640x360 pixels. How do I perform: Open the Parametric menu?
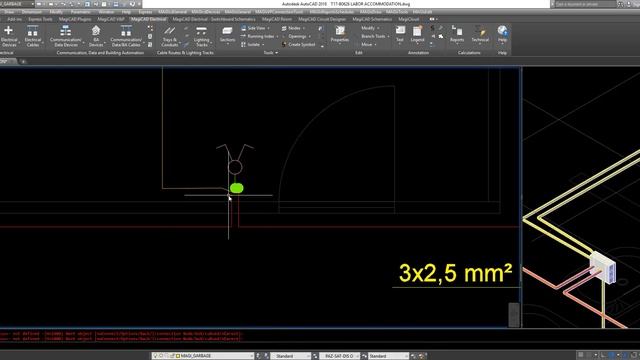point(80,12)
